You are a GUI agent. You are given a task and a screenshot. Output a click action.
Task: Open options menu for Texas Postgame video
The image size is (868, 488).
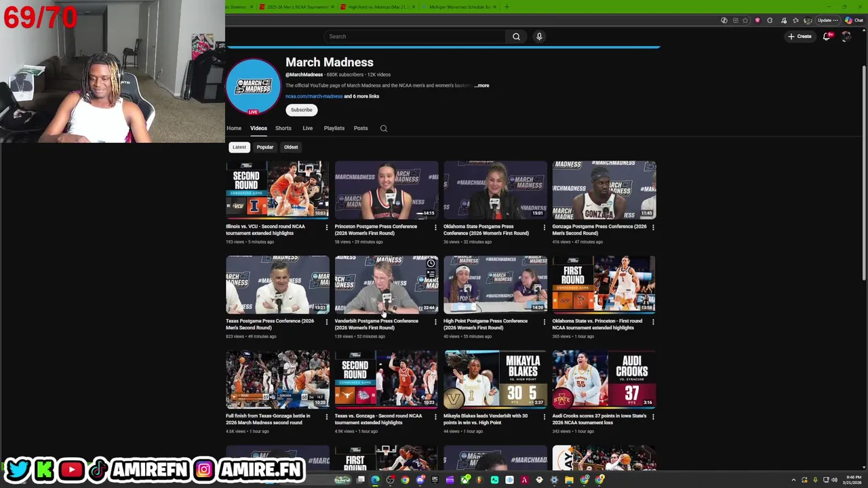[x=327, y=322]
